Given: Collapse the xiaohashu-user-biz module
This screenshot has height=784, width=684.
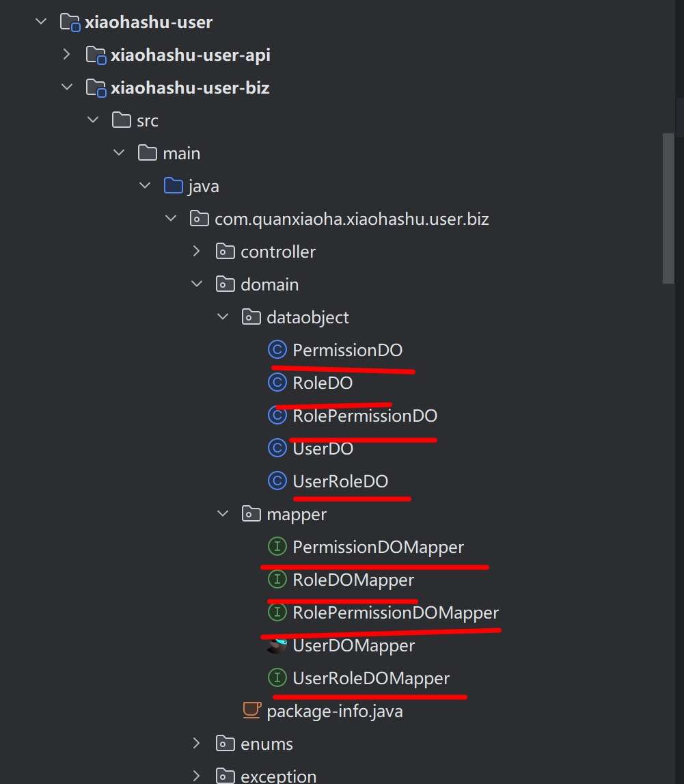Looking at the screenshot, I should pyautogui.click(x=66, y=87).
